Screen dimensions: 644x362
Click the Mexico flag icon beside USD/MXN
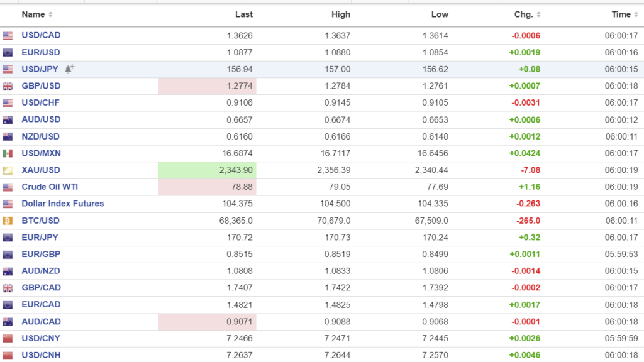pyautogui.click(x=8, y=153)
